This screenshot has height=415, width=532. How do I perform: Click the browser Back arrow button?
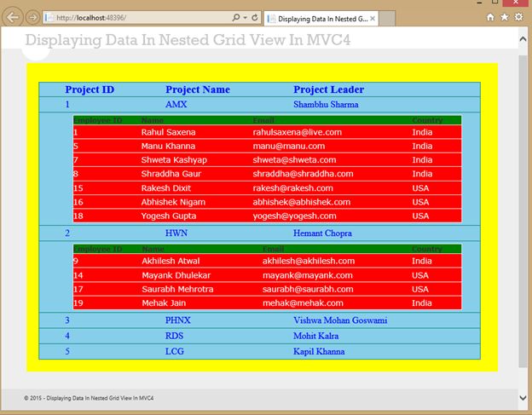coord(13,17)
